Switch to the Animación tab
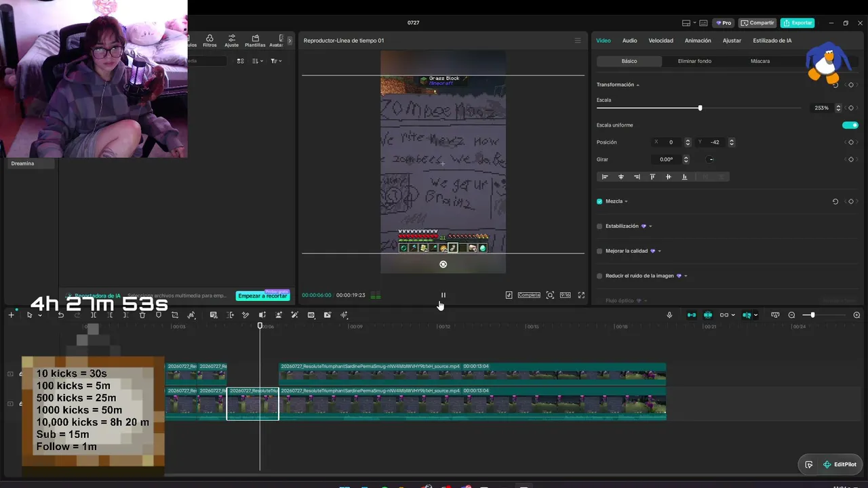Screen dimensions: 868x488 click(x=698, y=41)
